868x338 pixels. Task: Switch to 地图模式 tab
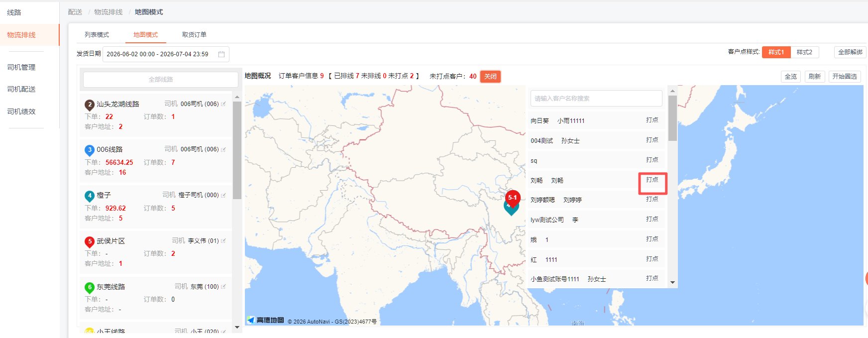pos(145,35)
